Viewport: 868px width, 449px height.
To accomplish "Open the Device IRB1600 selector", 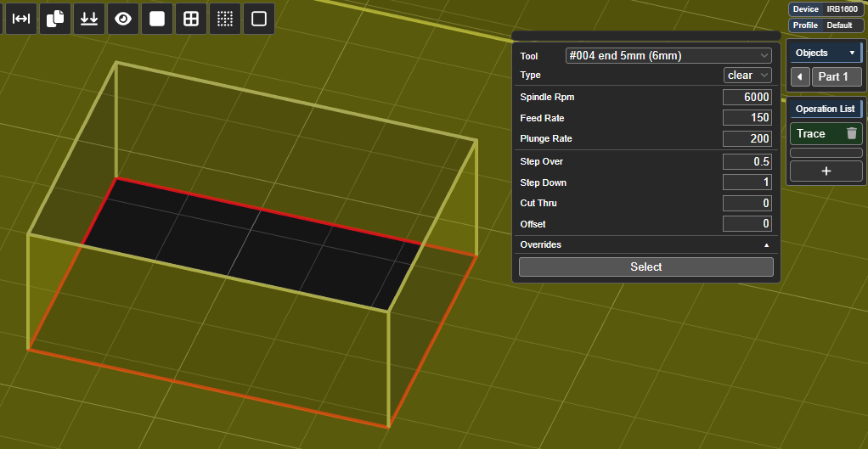I will tap(826, 9).
